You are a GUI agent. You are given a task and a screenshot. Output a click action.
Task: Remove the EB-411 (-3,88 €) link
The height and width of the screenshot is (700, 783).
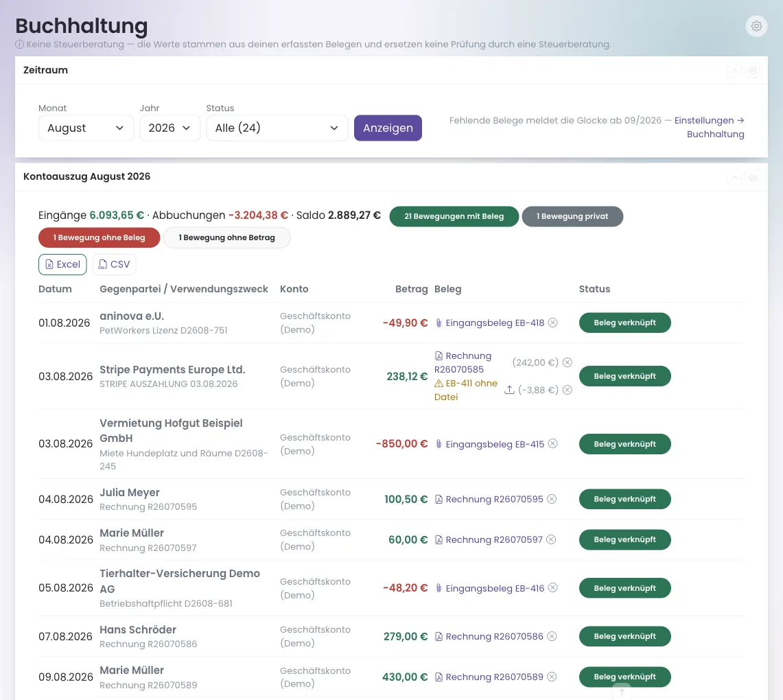coord(568,390)
